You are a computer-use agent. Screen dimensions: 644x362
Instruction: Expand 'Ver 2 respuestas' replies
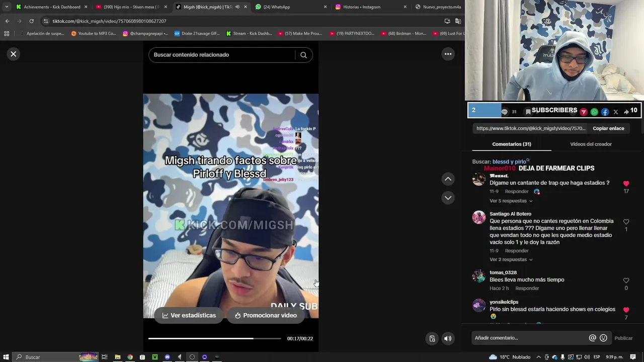511,259
